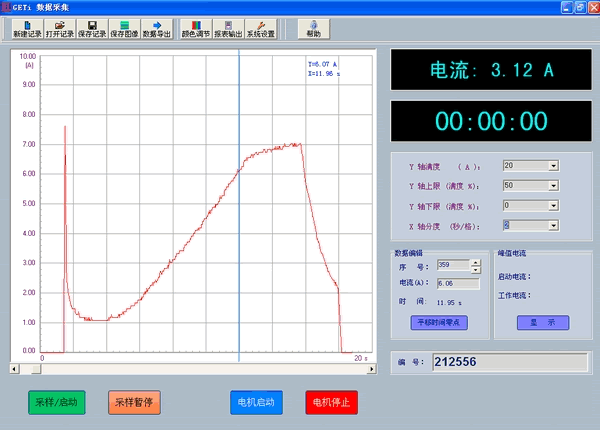Image resolution: width=600 pixels, height=430 pixels.
Task: Expand the Y轴下限 dropdown showing 0
Action: (x=553, y=205)
